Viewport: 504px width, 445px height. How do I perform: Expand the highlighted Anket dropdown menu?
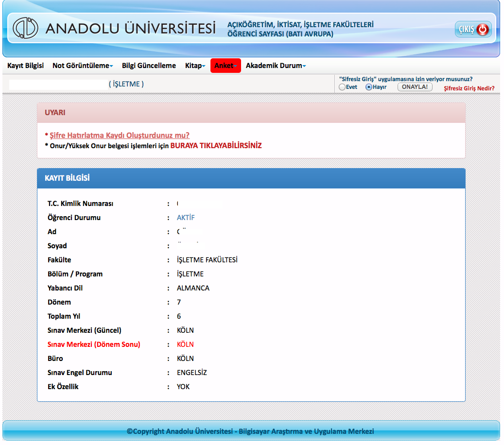click(226, 66)
